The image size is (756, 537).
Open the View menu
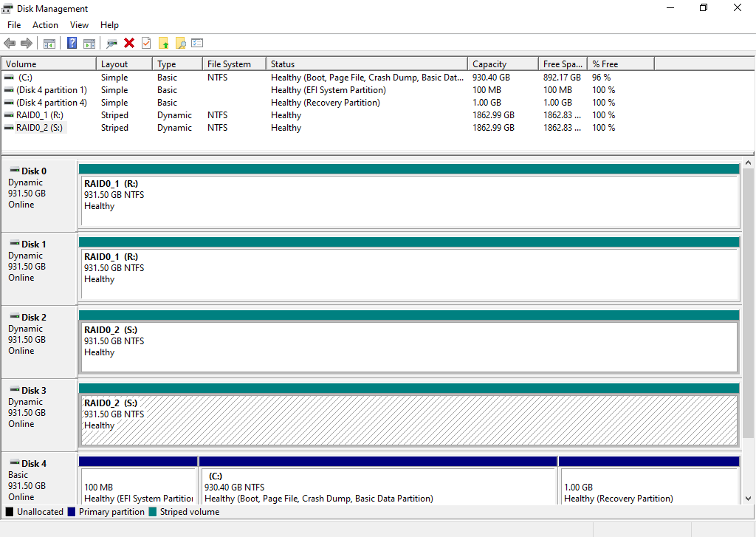pyautogui.click(x=79, y=25)
